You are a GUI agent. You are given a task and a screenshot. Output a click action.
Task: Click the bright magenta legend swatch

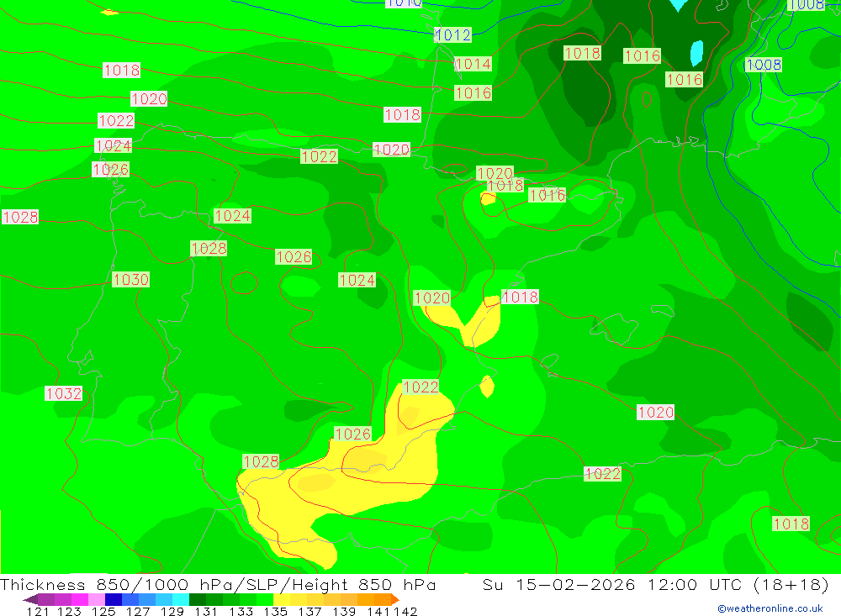click(80, 599)
